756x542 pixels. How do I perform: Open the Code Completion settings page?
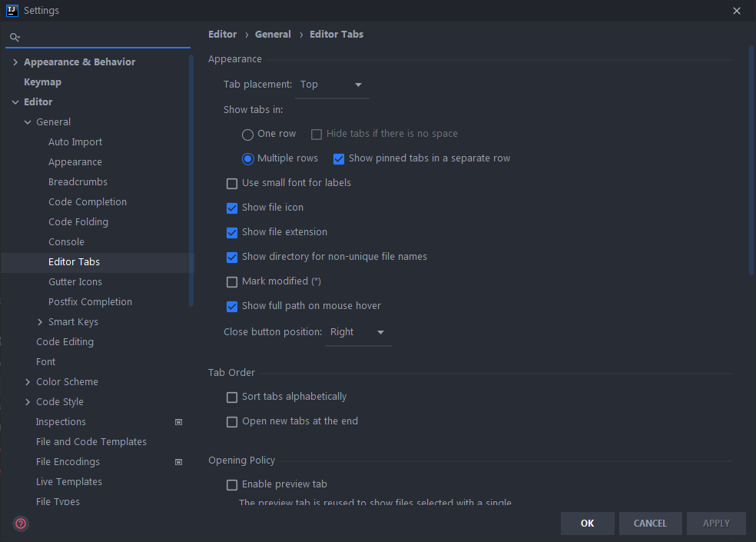pyautogui.click(x=88, y=202)
